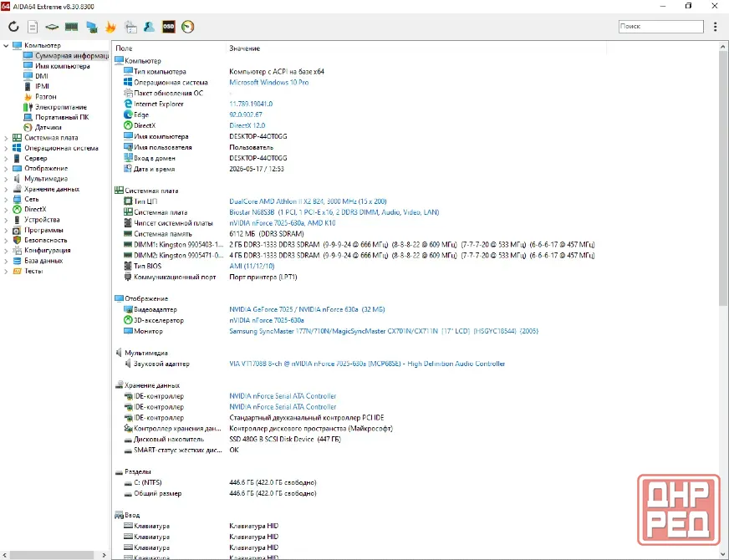Collapse the Компьютер tree node
This screenshot has width=729, height=560.
tap(6, 45)
